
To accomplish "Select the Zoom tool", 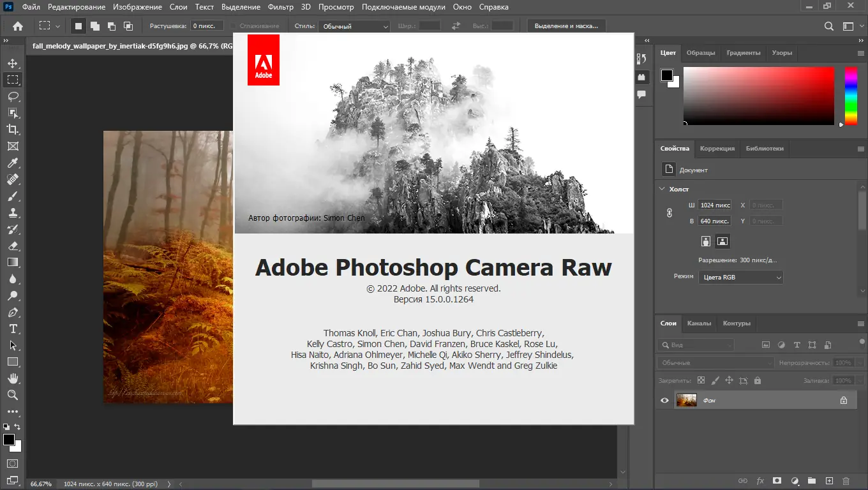I will point(12,395).
